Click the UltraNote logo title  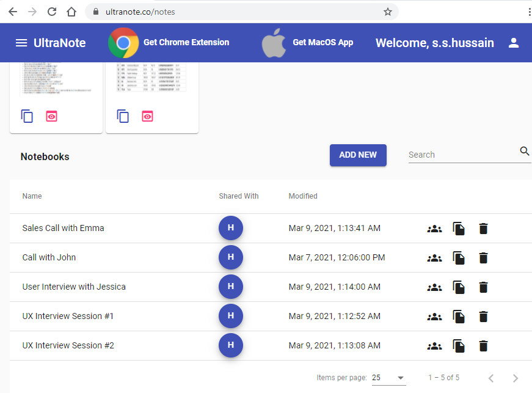click(60, 43)
